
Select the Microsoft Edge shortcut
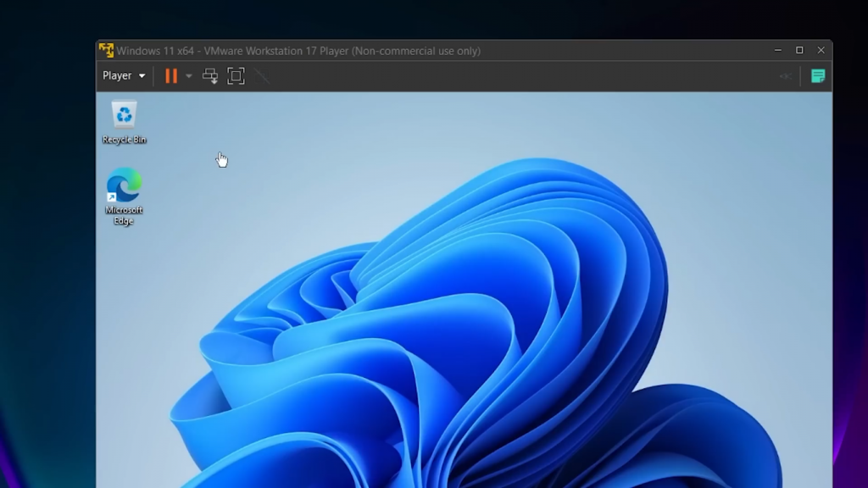pos(124,197)
